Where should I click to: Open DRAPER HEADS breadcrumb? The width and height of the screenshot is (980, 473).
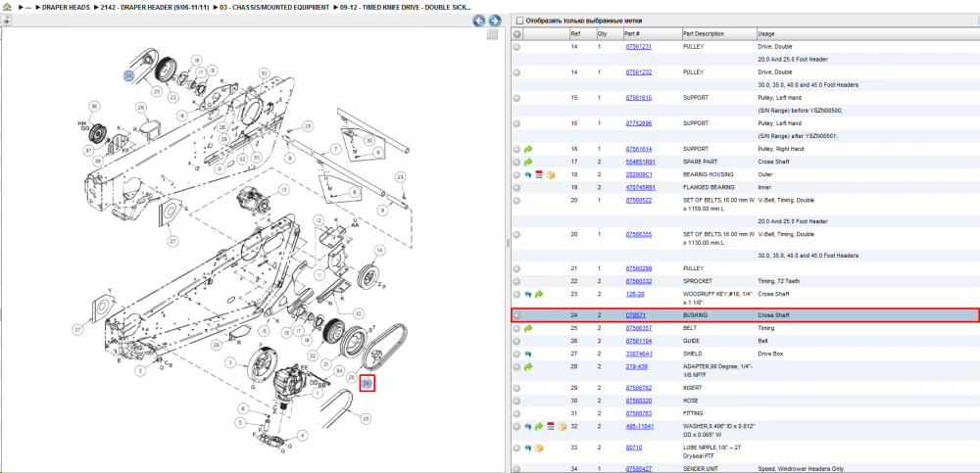[x=65, y=7]
